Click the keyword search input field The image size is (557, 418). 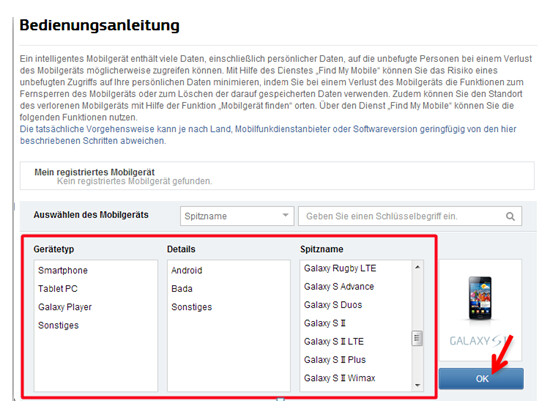(410, 216)
